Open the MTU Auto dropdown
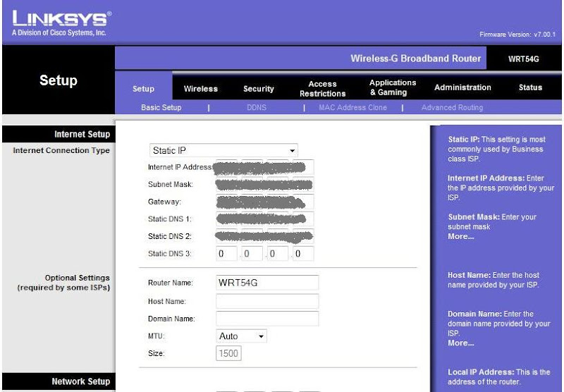This screenshot has width=564, height=392. (x=241, y=336)
